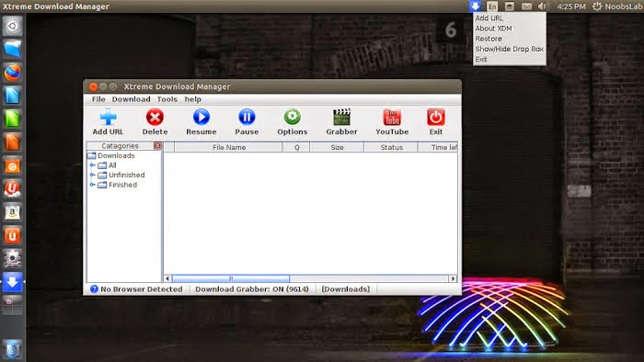Click the Q column header
644x362 pixels.
click(x=296, y=147)
